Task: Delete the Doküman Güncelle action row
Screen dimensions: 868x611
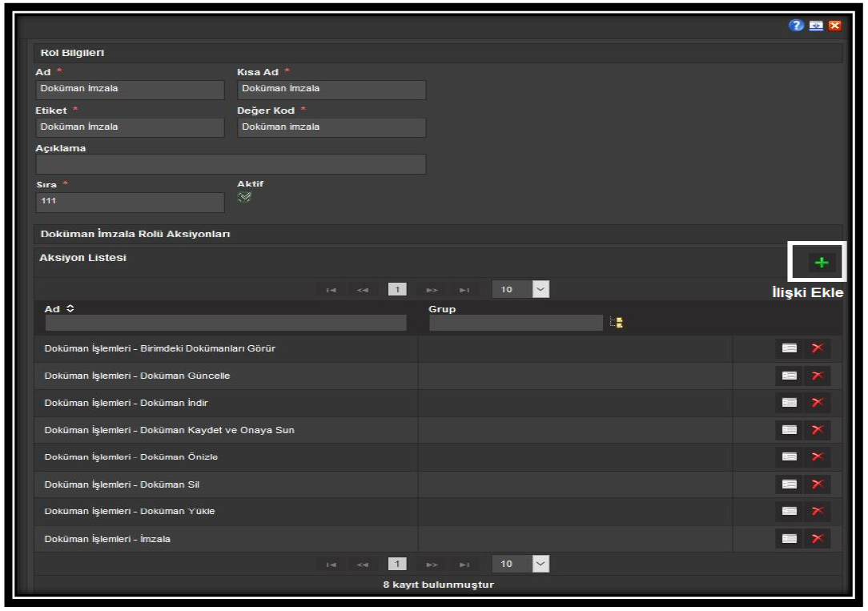Action: tap(818, 376)
